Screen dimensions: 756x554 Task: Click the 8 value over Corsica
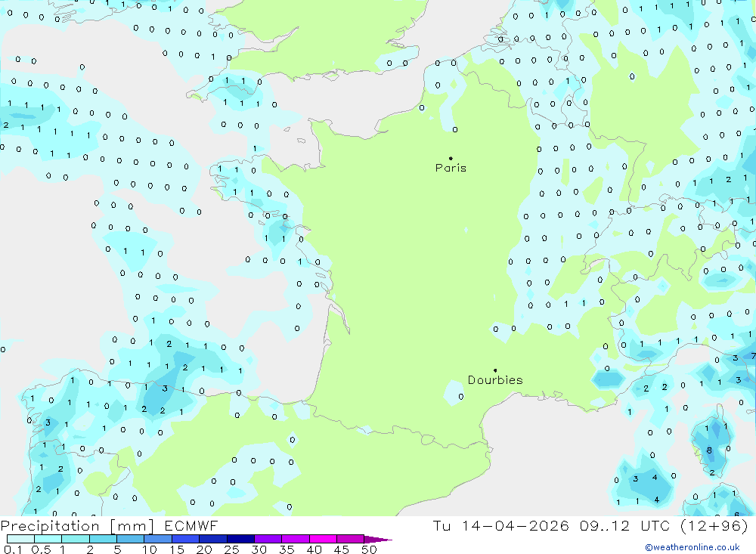(x=709, y=450)
